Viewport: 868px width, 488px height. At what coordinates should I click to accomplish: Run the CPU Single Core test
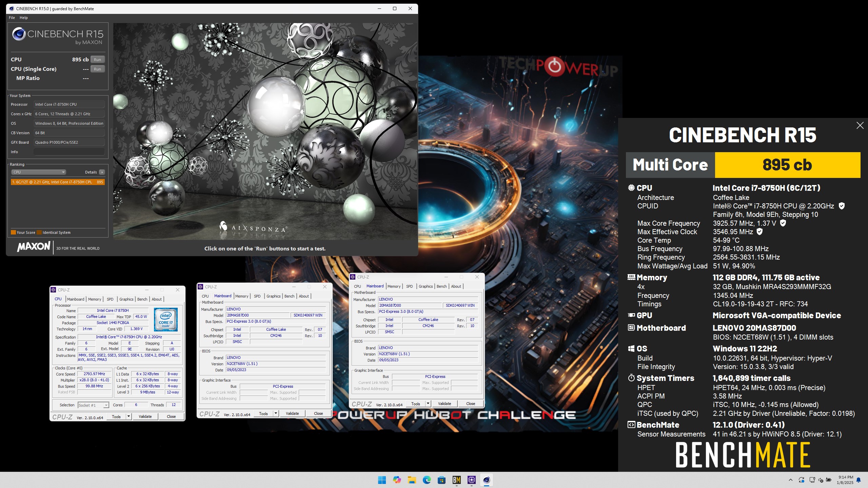click(x=97, y=69)
